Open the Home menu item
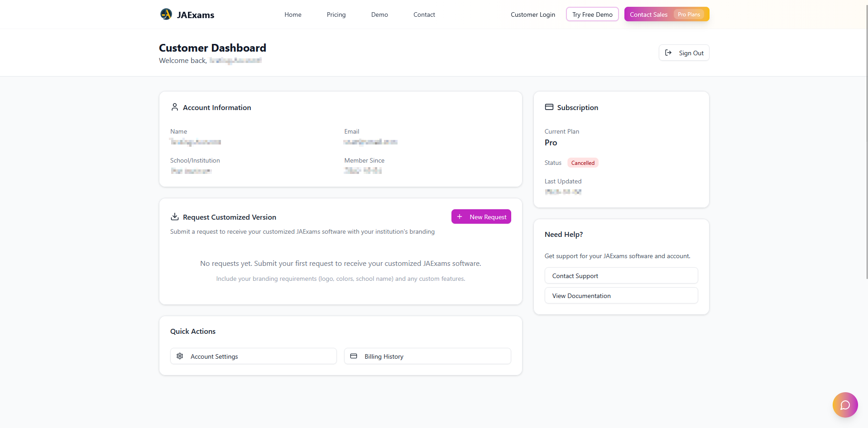Image resolution: width=868 pixels, height=428 pixels. click(293, 14)
